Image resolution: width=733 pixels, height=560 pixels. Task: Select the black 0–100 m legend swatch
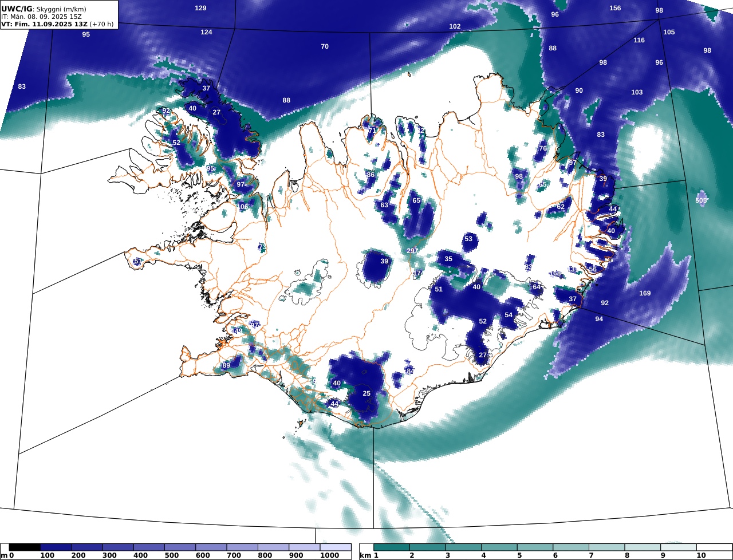(25, 547)
